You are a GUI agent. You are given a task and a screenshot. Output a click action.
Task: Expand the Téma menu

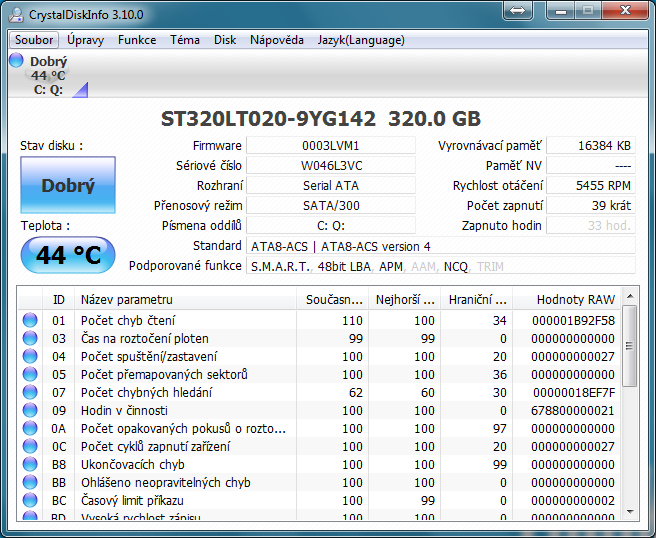click(185, 40)
